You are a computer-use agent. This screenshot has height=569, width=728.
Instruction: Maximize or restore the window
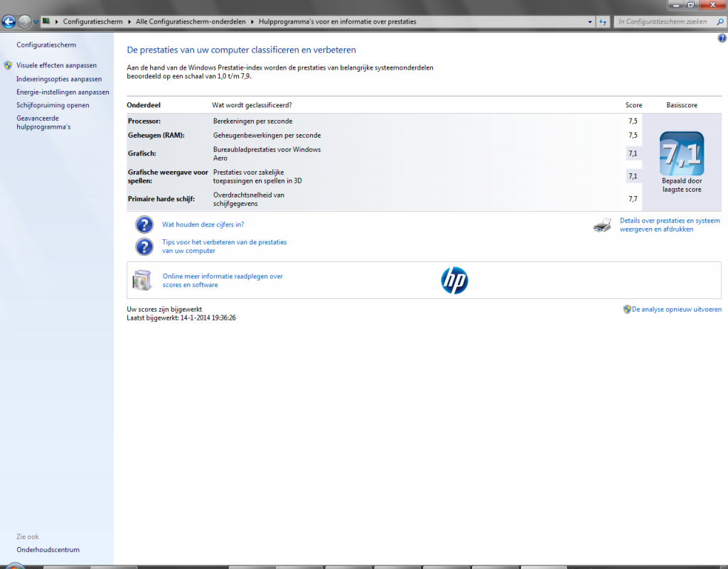(x=690, y=5)
